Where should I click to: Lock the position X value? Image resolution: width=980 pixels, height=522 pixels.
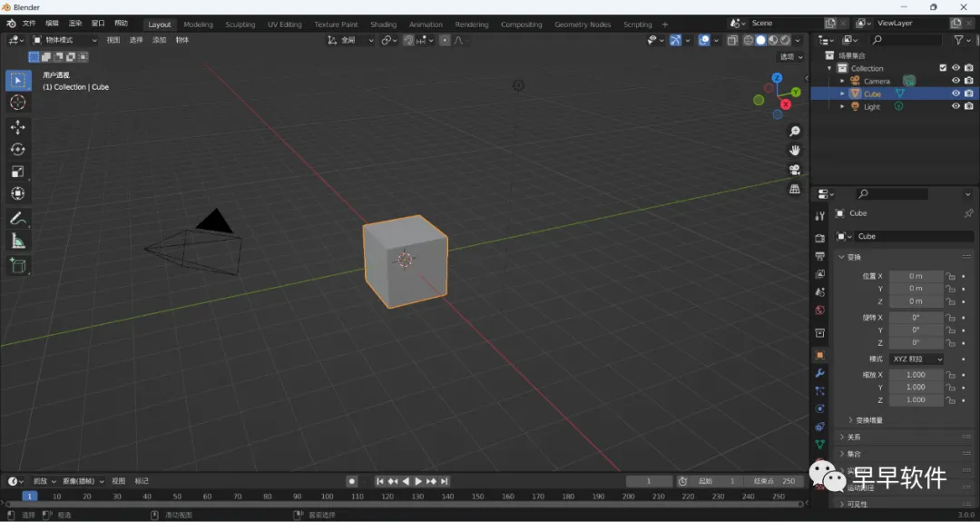tap(950, 276)
